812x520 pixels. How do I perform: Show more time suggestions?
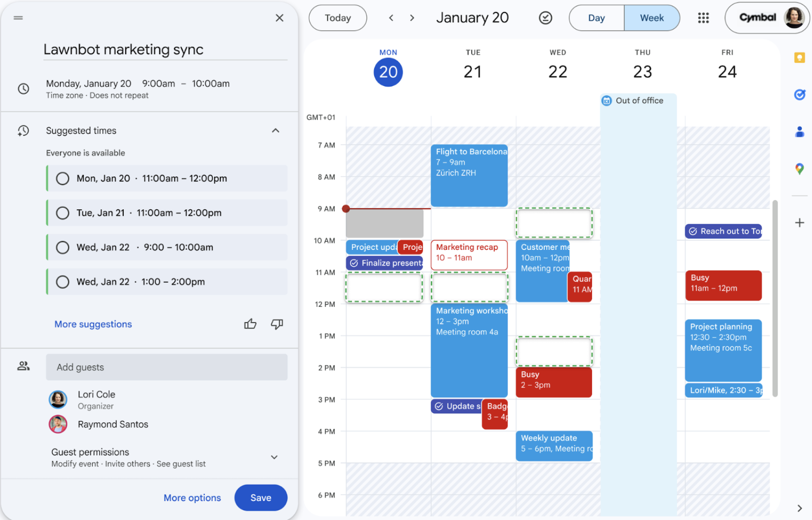[93, 324]
